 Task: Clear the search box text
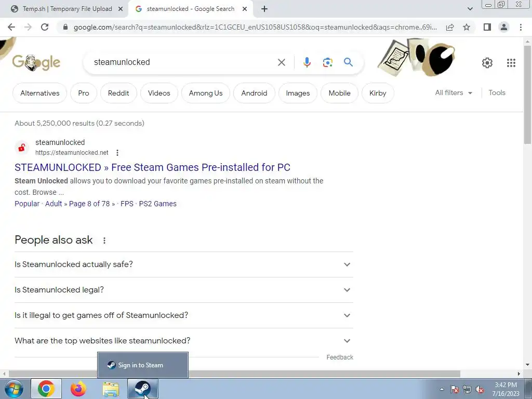tap(281, 62)
